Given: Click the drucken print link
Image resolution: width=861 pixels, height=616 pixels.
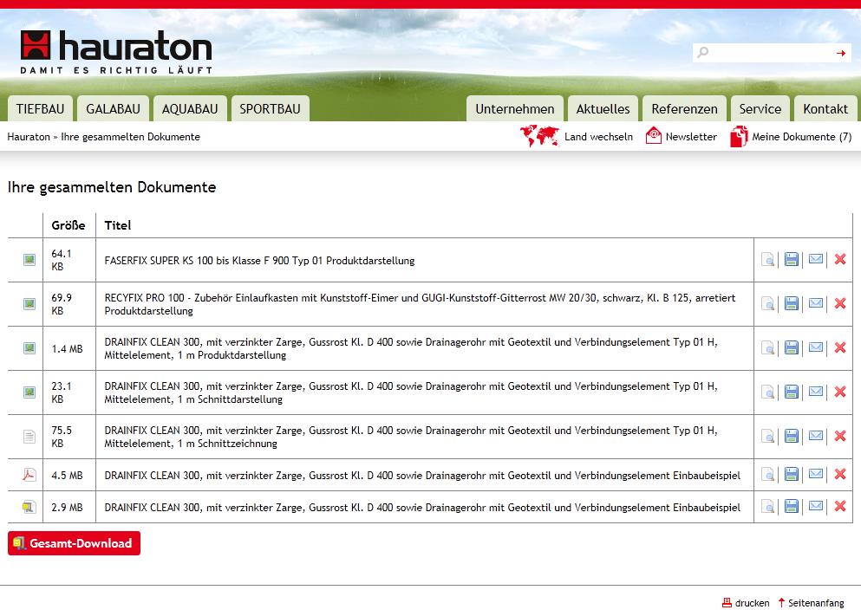Looking at the screenshot, I should click(x=751, y=603).
